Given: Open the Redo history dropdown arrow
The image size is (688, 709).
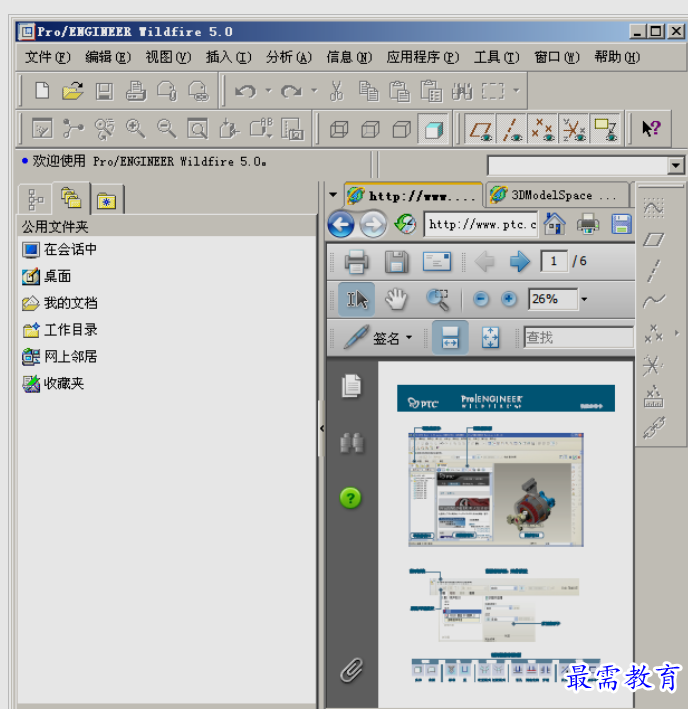Looking at the screenshot, I should (314, 90).
